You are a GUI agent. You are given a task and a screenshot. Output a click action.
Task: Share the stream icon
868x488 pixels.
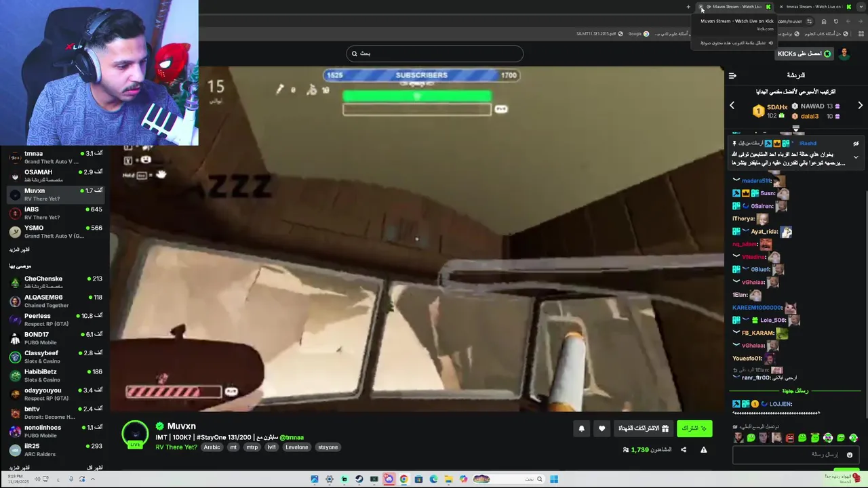684,450
